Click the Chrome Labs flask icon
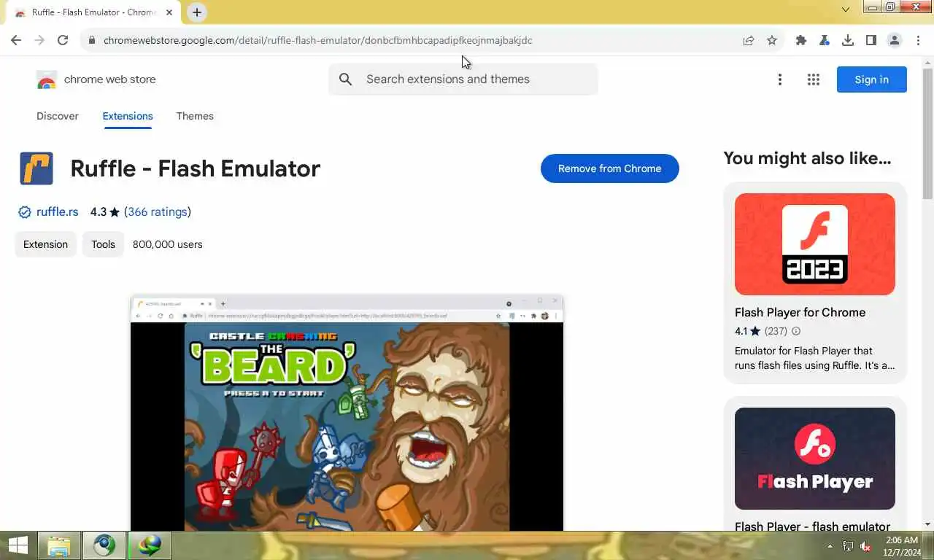The image size is (934, 560). pos(825,40)
